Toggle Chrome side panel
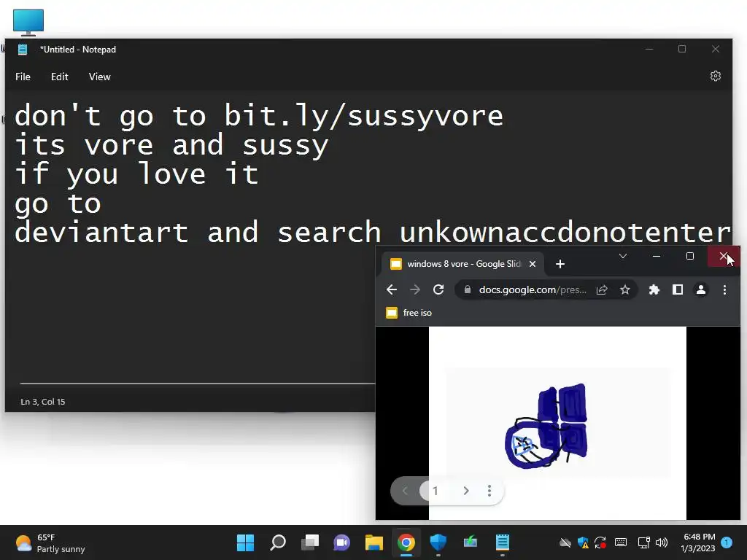Screen dimensions: 747x560 point(678,289)
